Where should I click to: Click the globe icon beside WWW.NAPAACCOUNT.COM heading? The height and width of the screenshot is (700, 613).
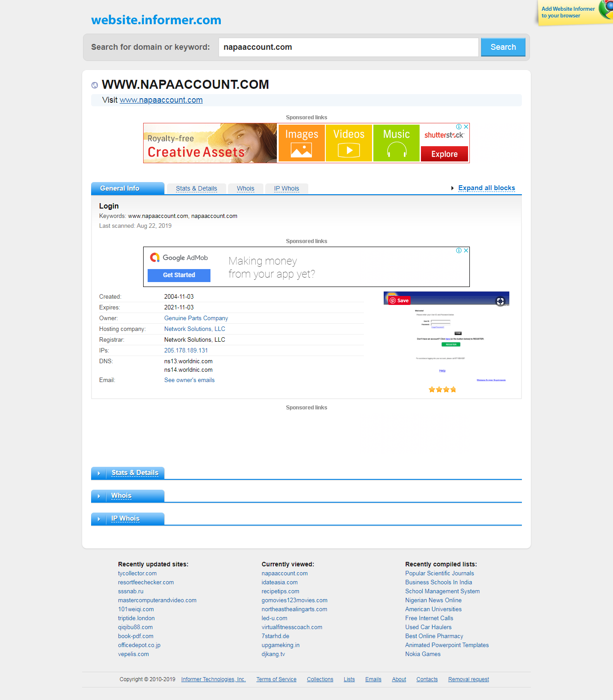click(95, 85)
